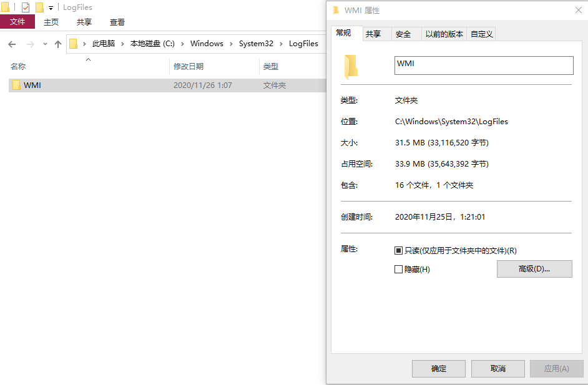This screenshot has height=385, width=588.
Task: Click the small folder icon in dialog title bar
Action: pos(336,10)
